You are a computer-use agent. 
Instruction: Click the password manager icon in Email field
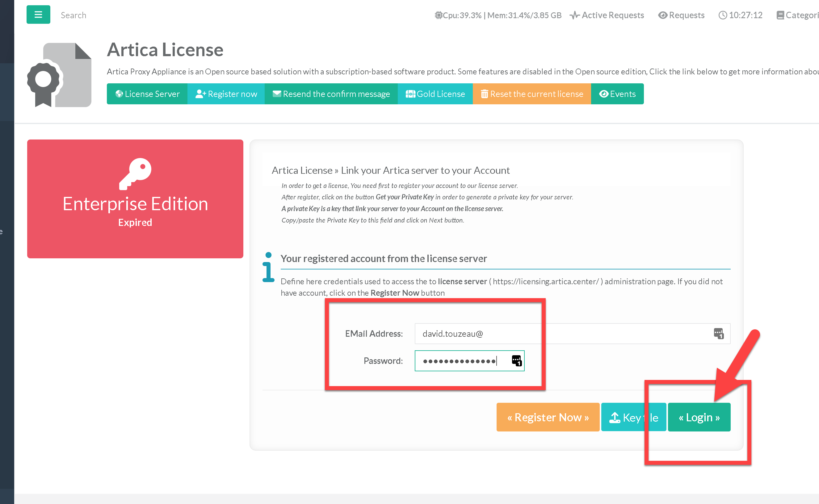click(x=718, y=333)
